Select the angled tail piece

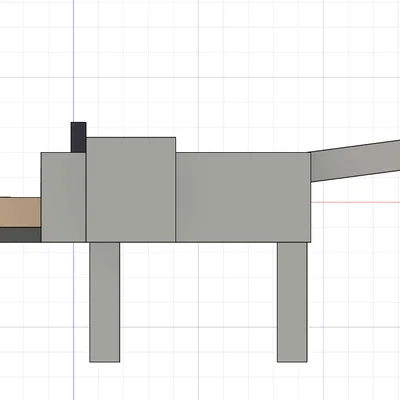[x=355, y=161]
